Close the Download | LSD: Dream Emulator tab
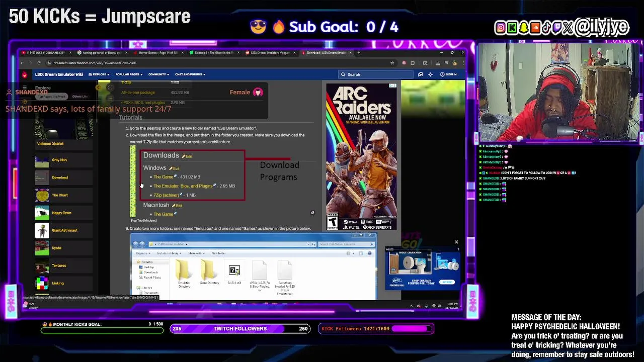This screenshot has width=644, height=362. (350, 52)
